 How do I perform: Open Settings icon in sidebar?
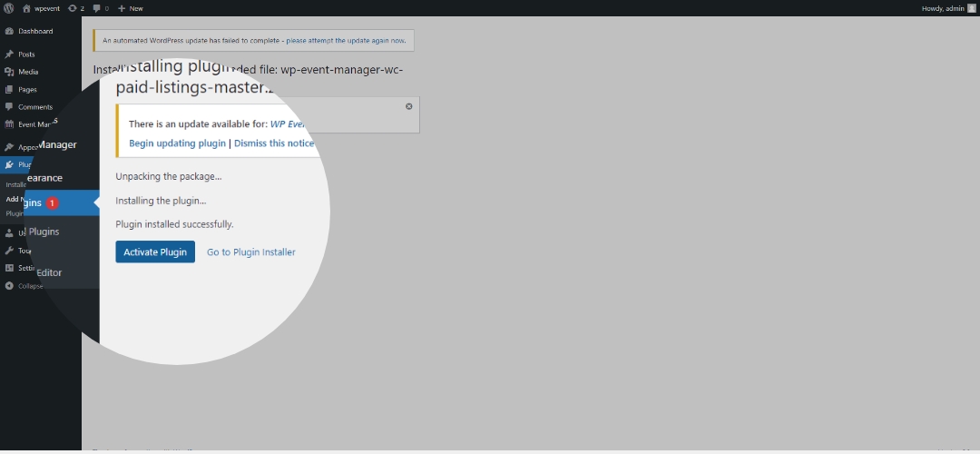point(9,268)
